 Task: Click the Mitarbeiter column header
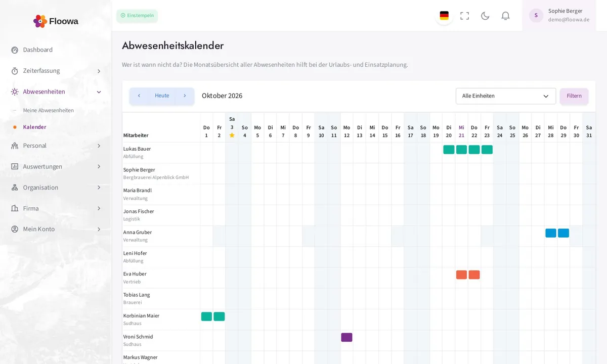pos(136,135)
